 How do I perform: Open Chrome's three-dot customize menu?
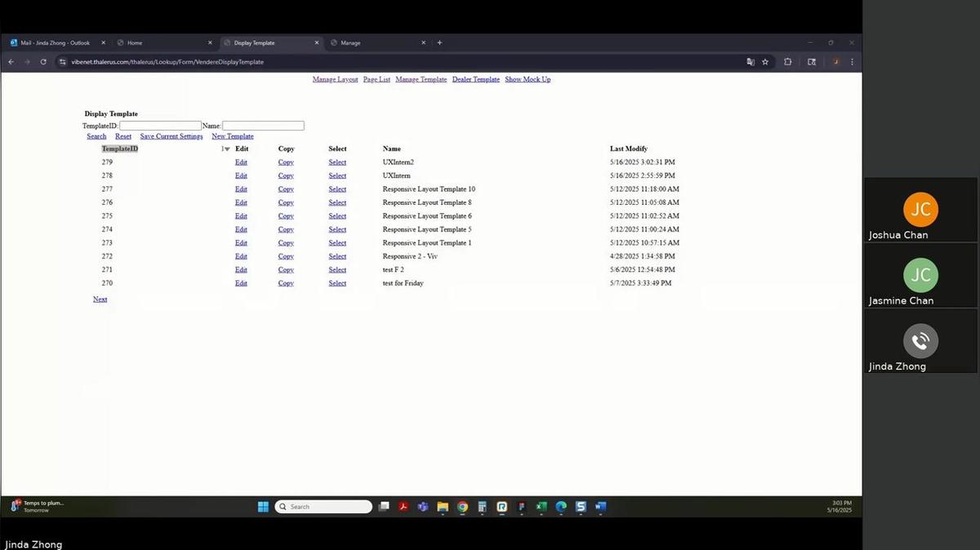click(852, 61)
